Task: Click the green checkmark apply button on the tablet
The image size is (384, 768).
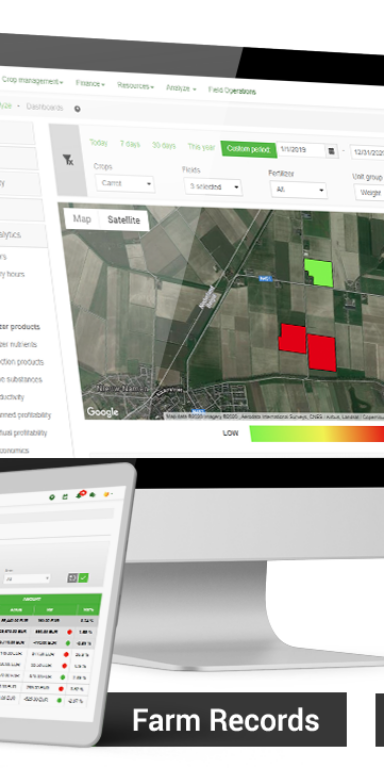Action: point(83,578)
